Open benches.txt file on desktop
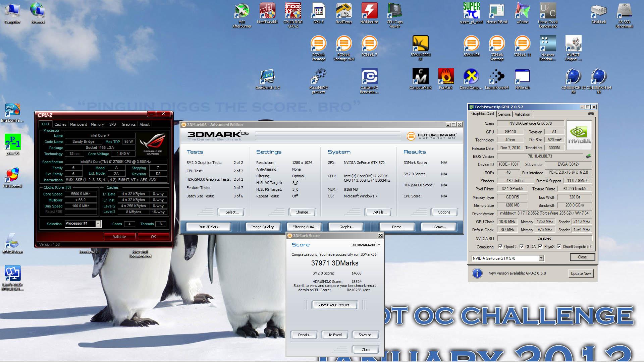This screenshot has width=644, height=362. 89,252
